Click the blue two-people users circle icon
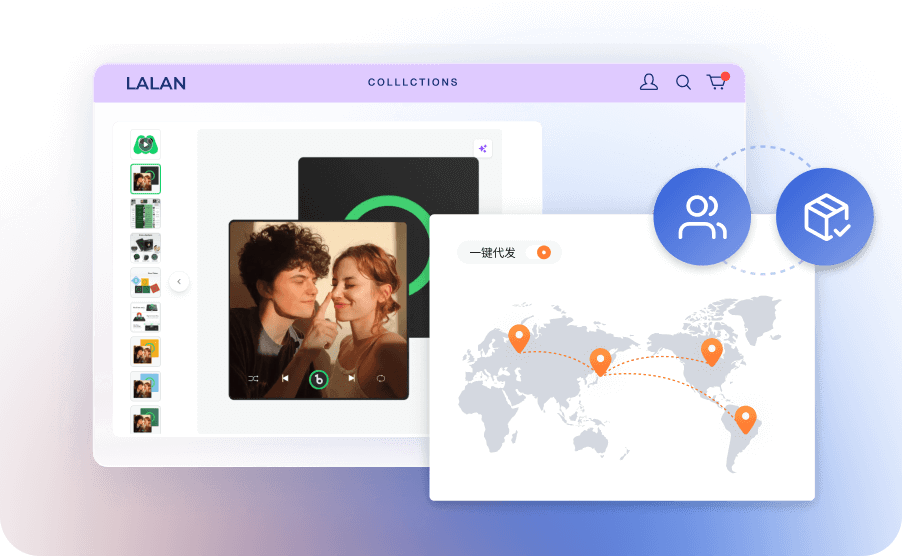 tap(702, 216)
